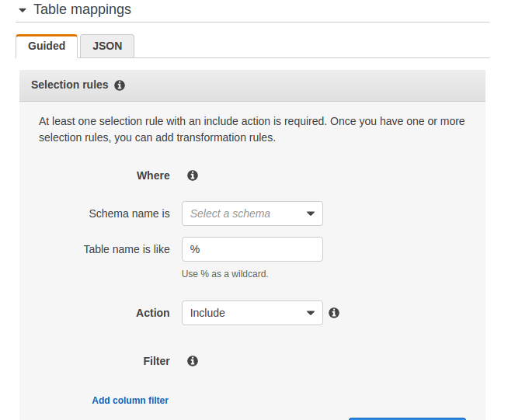Viewport: 515px width, 420px height.
Task: Focus the Table name is like field
Action: click(252, 249)
